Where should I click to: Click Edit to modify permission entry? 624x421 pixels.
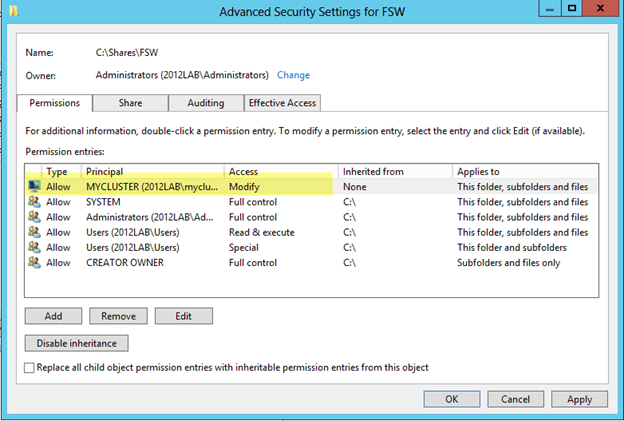[183, 316]
